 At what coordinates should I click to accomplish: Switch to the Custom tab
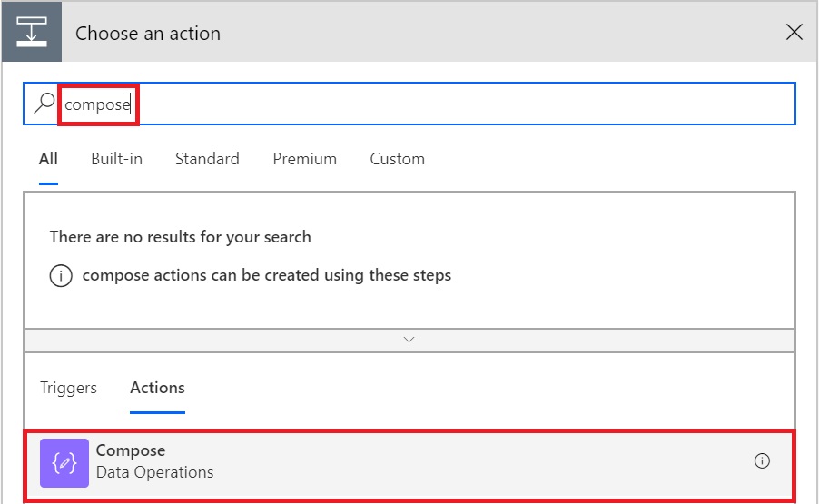pyautogui.click(x=397, y=159)
